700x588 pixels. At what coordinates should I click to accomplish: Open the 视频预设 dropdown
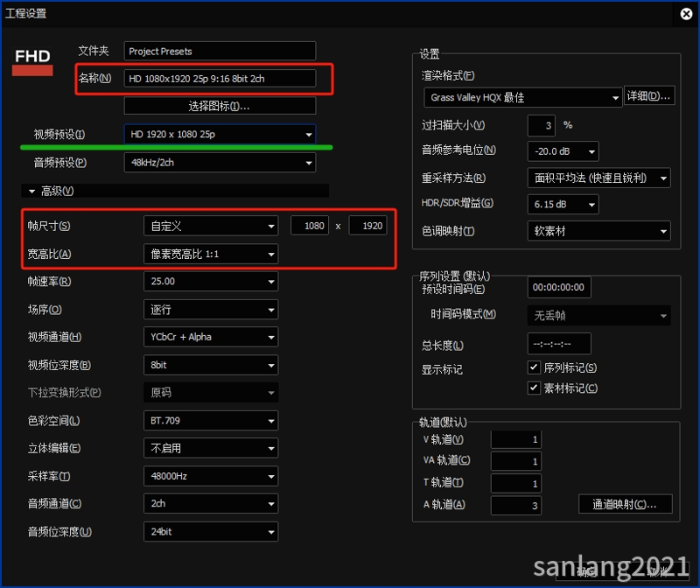point(220,134)
